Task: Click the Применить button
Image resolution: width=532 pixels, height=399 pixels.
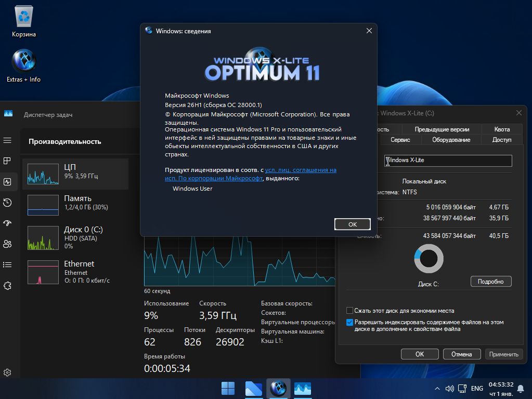Action: tap(504, 354)
